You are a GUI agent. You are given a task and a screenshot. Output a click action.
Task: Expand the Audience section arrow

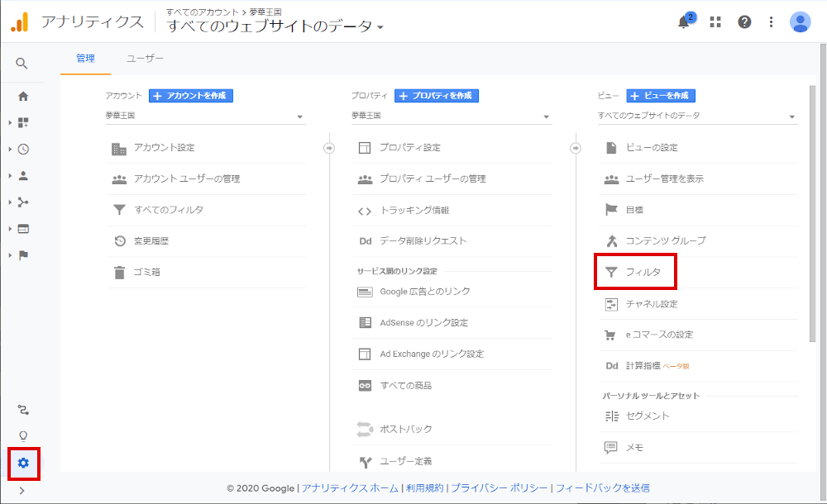(10, 175)
